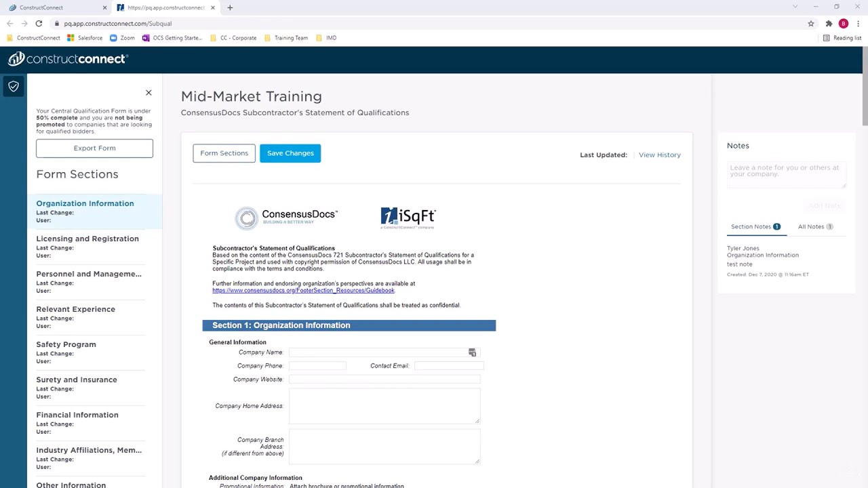The image size is (868, 488).
Task: Click the page vertical scrollbar
Action: coord(865,86)
